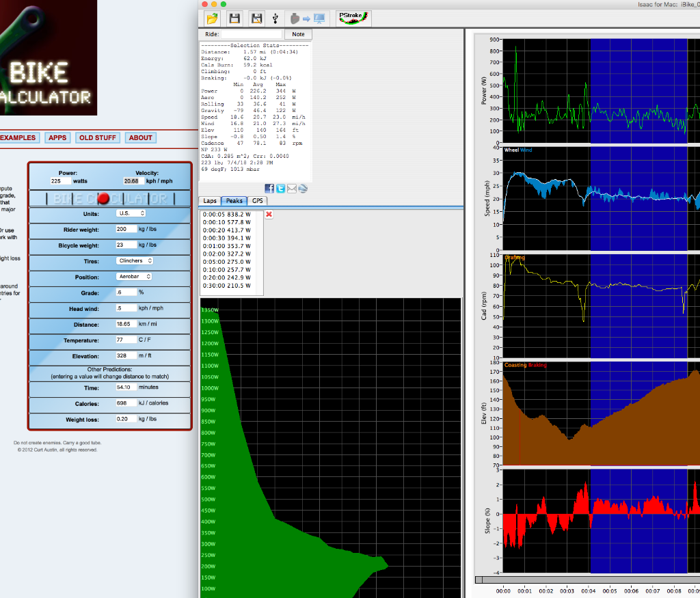This screenshot has width=700, height=598.
Task: Share ride stats via the Twitter icon
Action: [280, 189]
